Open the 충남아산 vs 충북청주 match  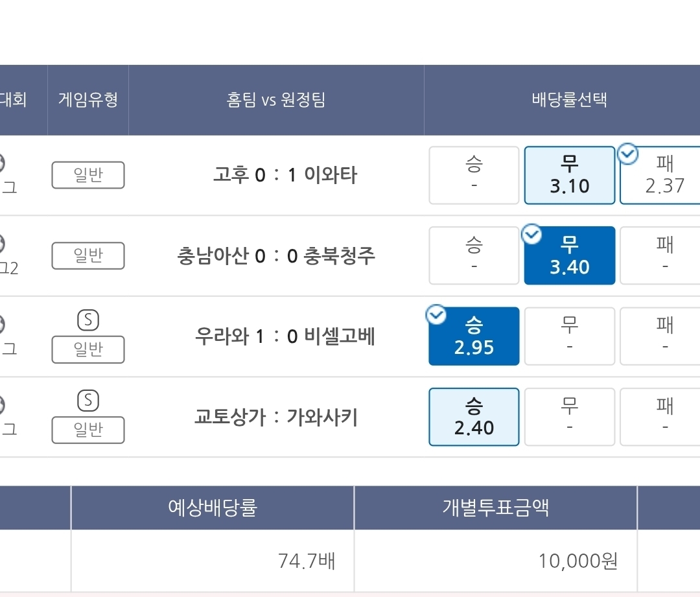tap(276, 256)
